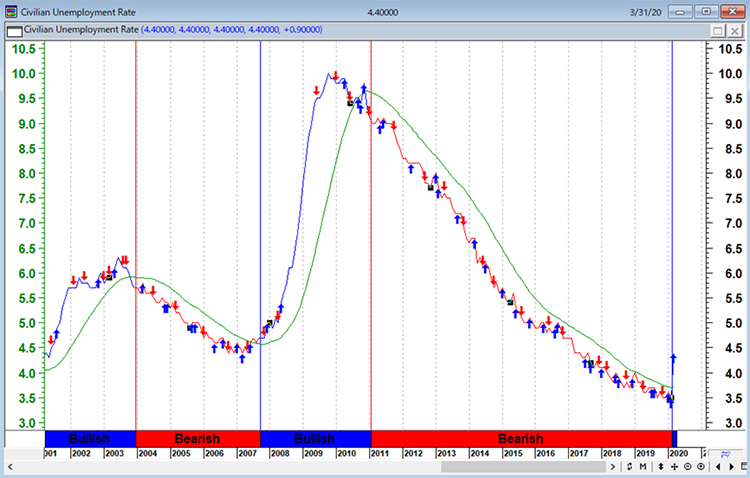Click the blue up arrow at 2020 spike
750x478 pixels.
[674, 357]
